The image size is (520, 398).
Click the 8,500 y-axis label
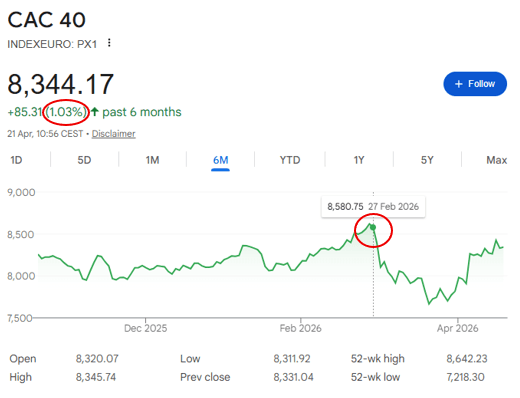(21, 234)
